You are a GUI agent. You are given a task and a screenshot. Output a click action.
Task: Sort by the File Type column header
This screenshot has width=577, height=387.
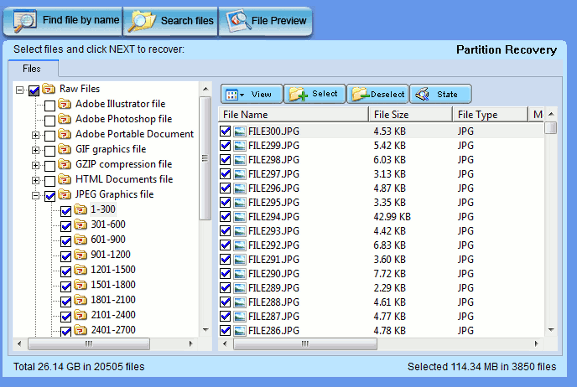pos(491,114)
